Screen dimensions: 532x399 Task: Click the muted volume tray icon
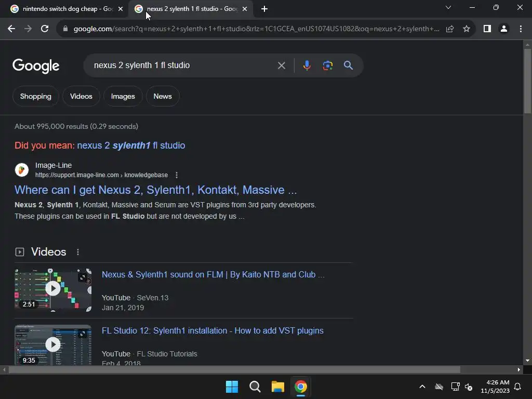(469, 387)
